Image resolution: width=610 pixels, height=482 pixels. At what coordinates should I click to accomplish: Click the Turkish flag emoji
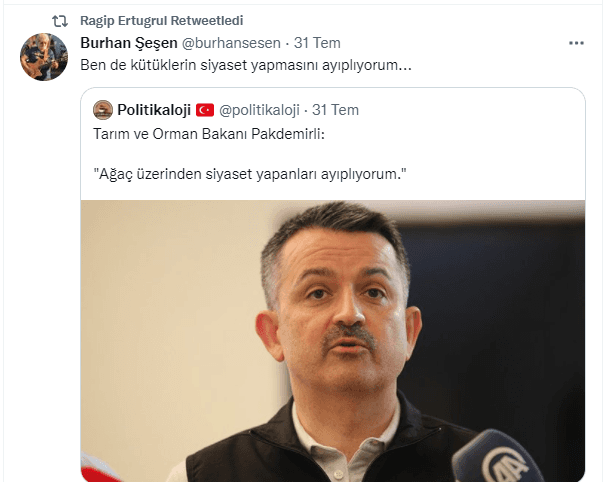205,110
